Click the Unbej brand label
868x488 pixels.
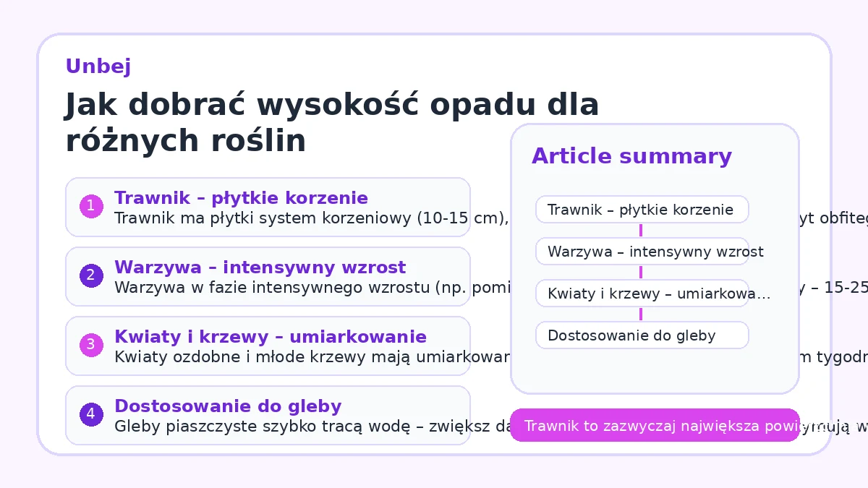pyautogui.click(x=98, y=67)
